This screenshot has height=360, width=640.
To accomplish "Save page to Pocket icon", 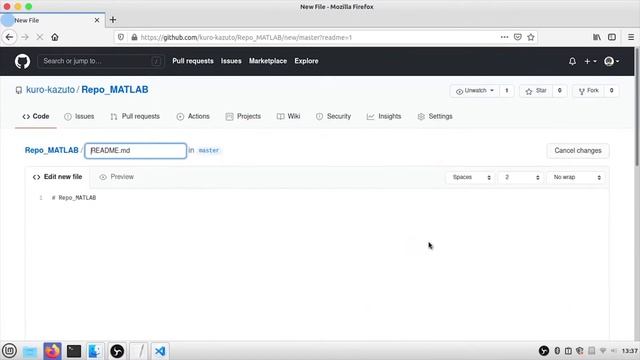I will (518, 37).
